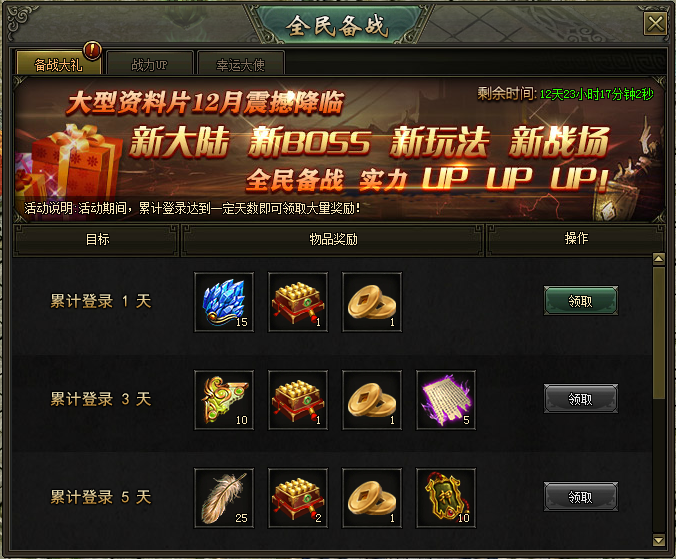Click the purple glowing scroll reward icon
Image resolution: width=676 pixels, height=559 pixels.
[446, 400]
